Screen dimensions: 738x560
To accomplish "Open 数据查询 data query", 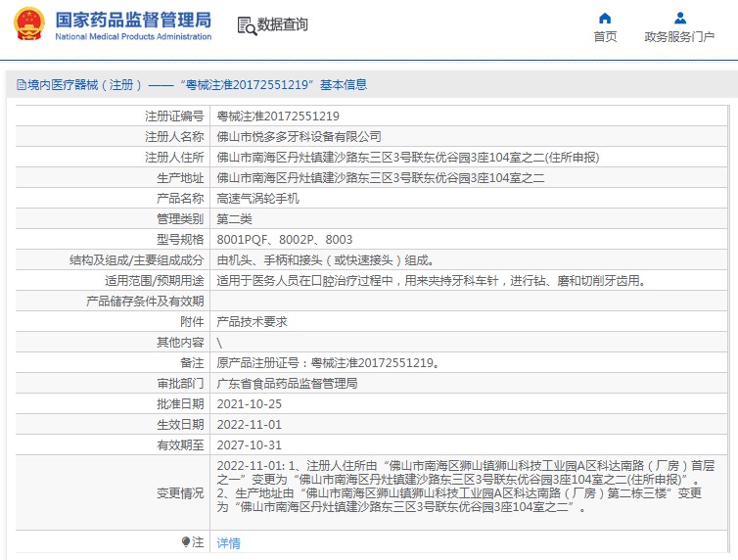I will click(x=283, y=24).
